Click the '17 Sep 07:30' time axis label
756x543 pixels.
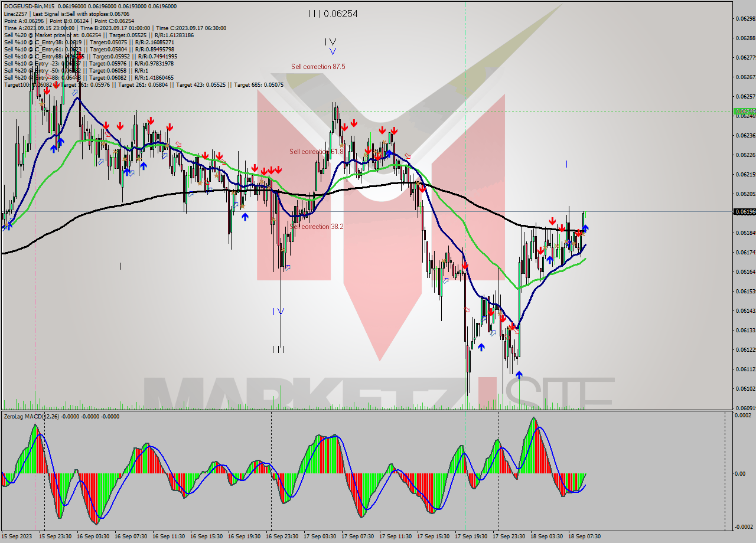click(x=358, y=537)
